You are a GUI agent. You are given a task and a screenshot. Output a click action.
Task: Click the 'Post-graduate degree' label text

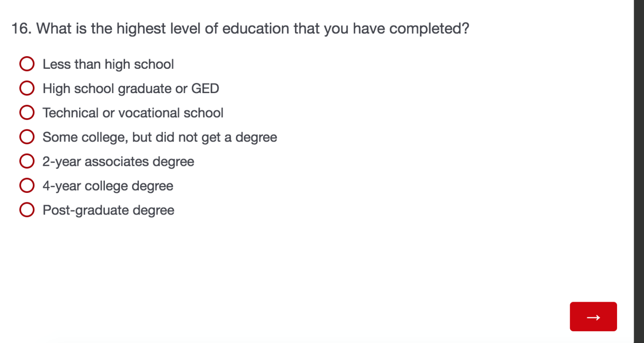[x=108, y=210]
